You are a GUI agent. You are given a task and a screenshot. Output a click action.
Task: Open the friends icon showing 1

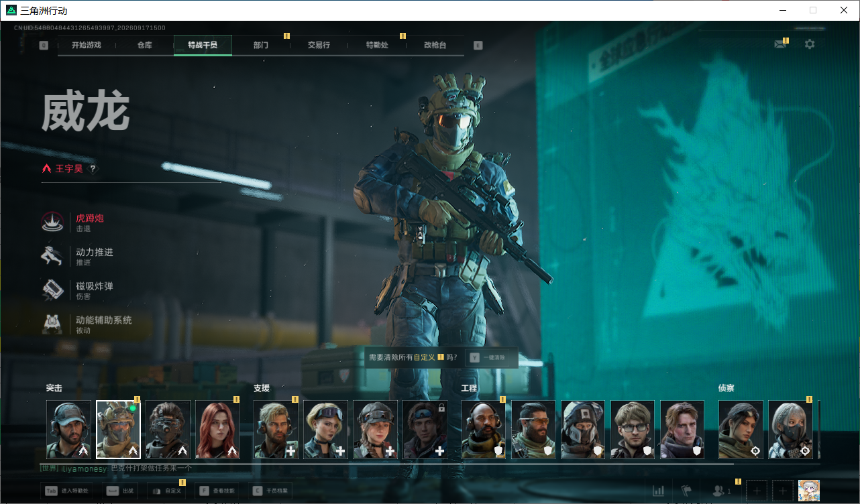722,491
